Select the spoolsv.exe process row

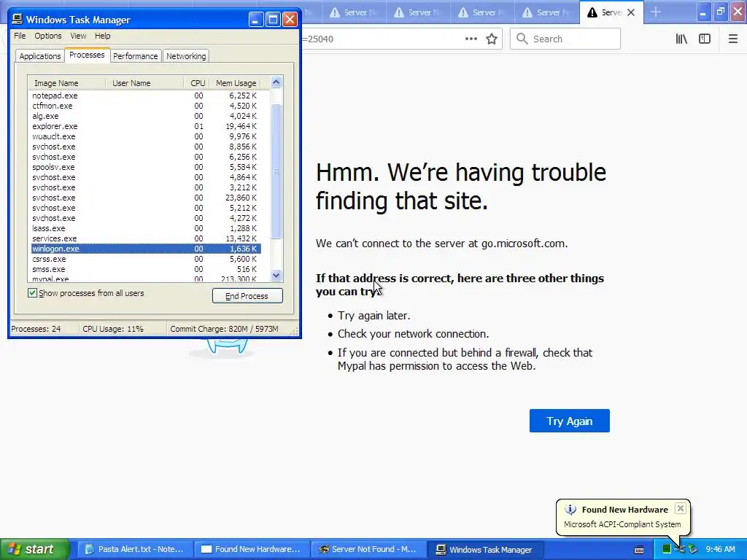145,167
